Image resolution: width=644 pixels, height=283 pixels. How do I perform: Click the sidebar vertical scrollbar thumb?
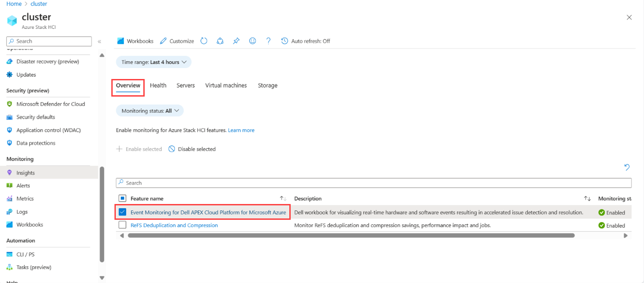(x=102, y=214)
